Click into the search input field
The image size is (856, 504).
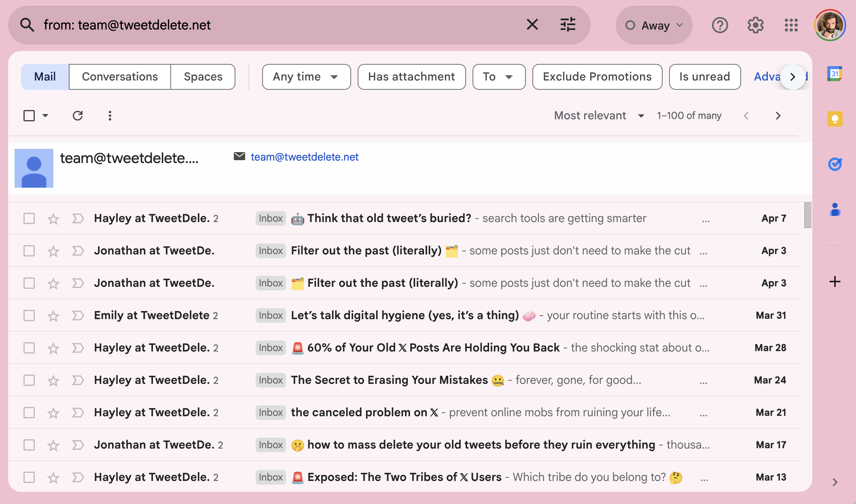tap(279, 25)
